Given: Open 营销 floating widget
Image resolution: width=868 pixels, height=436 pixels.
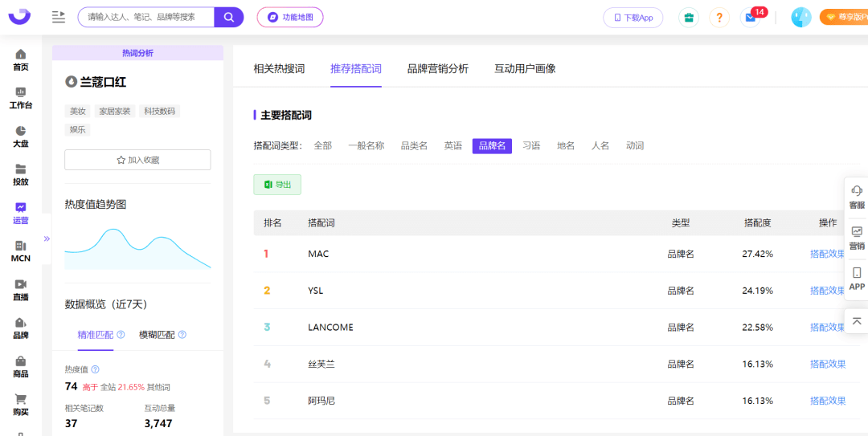Looking at the screenshot, I should [857, 238].
